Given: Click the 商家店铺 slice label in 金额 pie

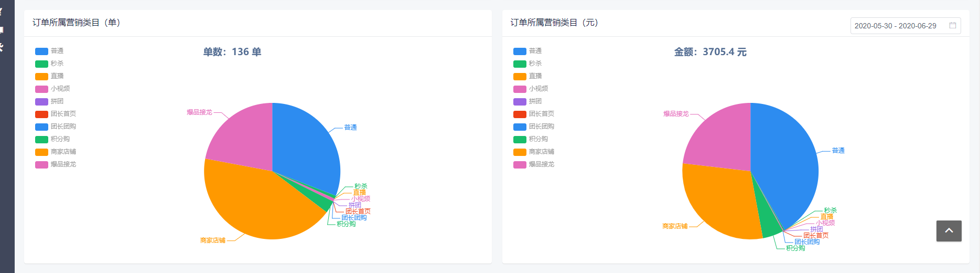Looking at the screenshot, I should 675,226.
